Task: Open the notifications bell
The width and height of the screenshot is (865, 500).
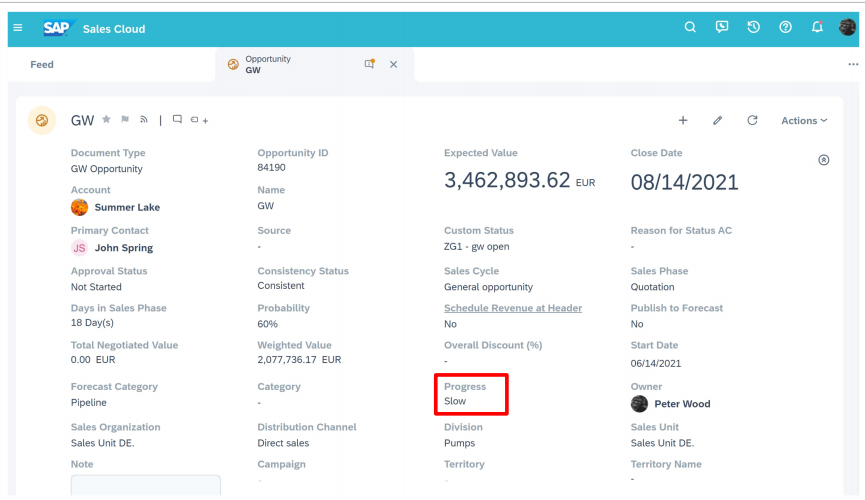Action: [817, 27]
